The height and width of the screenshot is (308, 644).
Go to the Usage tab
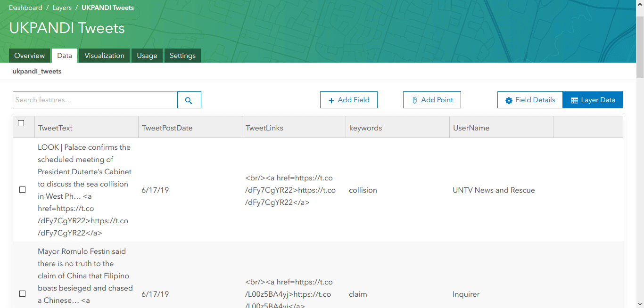tap(147, 56)
